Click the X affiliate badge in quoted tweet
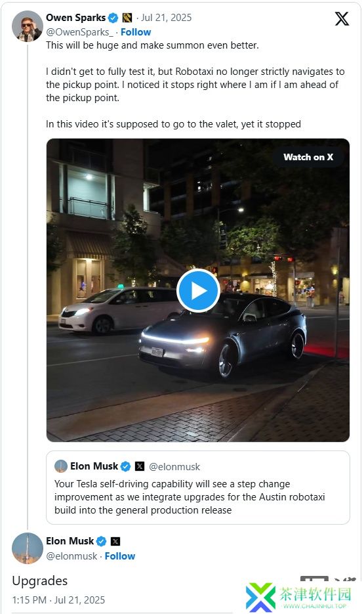The height and width of the screenshot is (614, 364). pos(140,466)
